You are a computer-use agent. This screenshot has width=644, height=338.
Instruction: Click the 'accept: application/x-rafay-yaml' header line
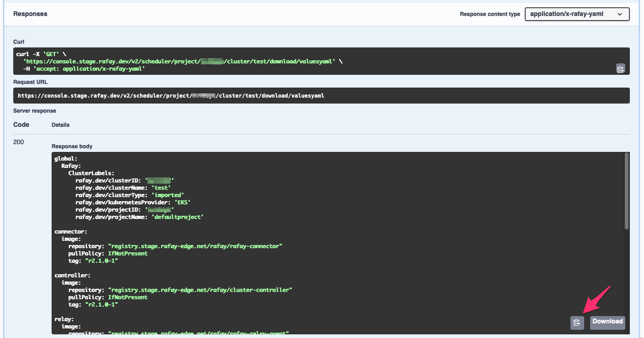[x=84, y=68]
